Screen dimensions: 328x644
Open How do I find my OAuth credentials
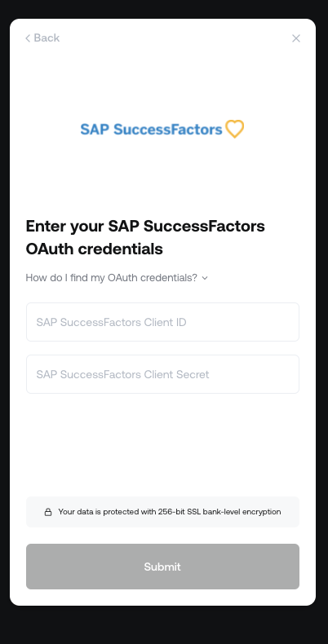tap(112, 278)
